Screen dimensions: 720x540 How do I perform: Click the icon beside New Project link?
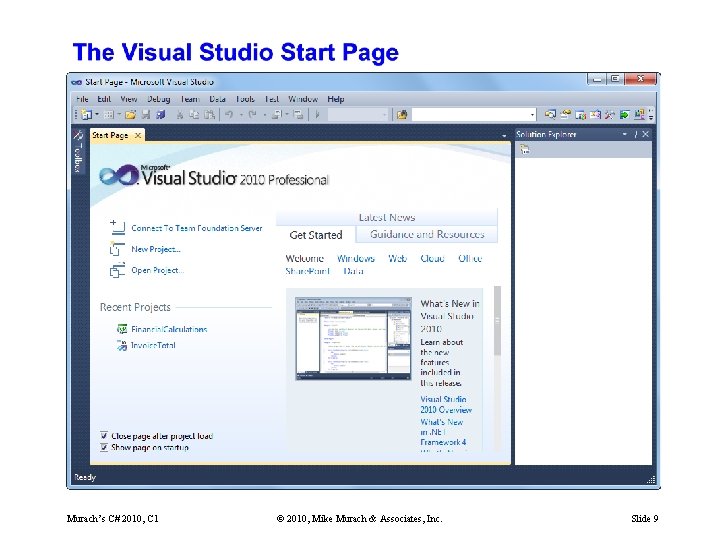[x=117, y=249]
